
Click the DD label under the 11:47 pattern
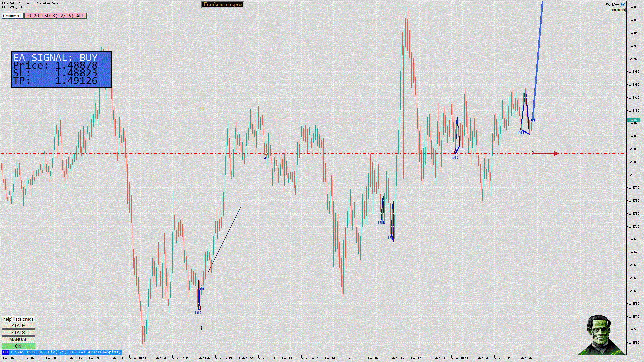pyautogui.click(x=198, y=313)
